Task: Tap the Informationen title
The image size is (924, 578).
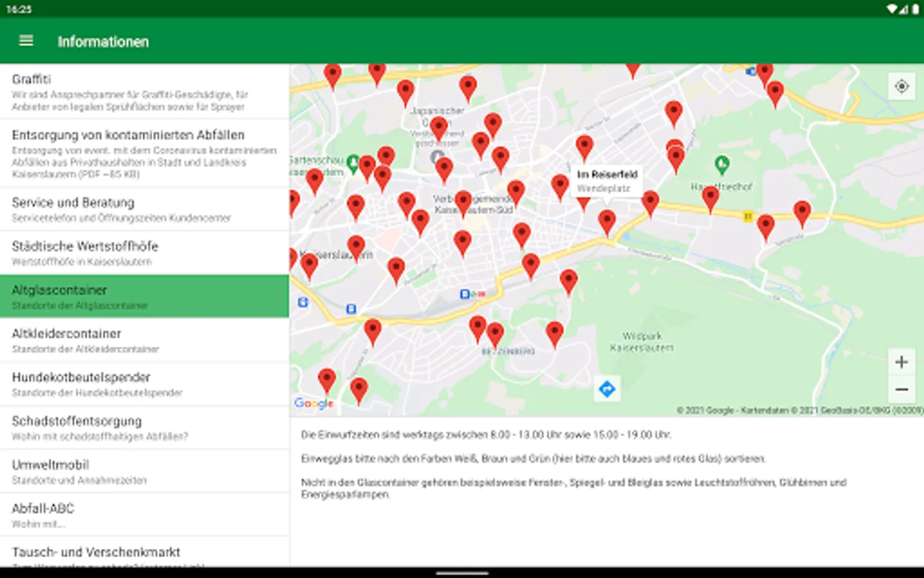Action: pyautogui.click(x=103, y=42)
